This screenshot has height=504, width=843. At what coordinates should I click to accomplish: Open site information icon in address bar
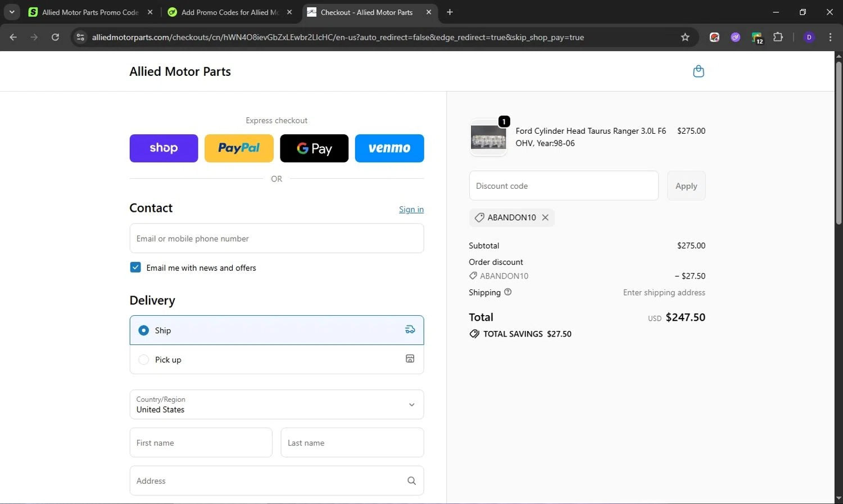[x=80, y=37]
